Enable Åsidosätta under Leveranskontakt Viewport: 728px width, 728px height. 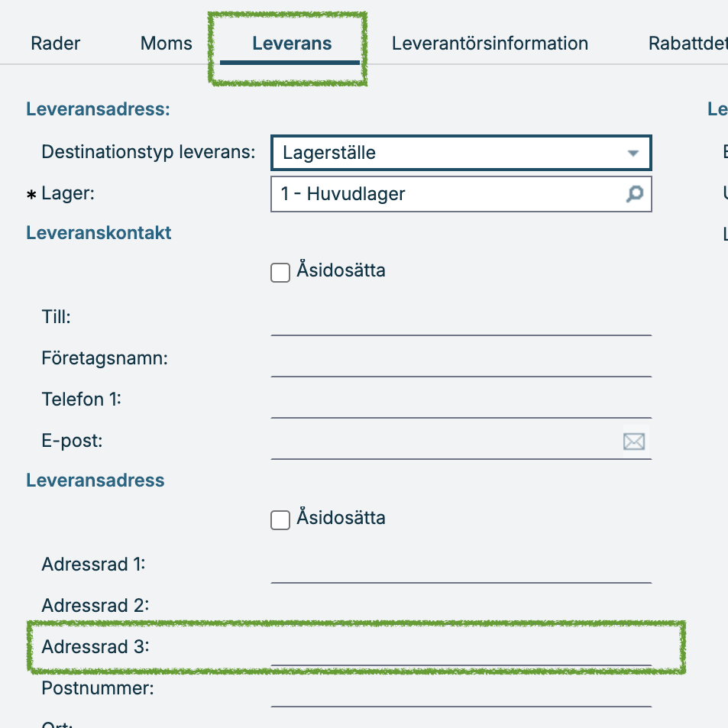(280, 273)
